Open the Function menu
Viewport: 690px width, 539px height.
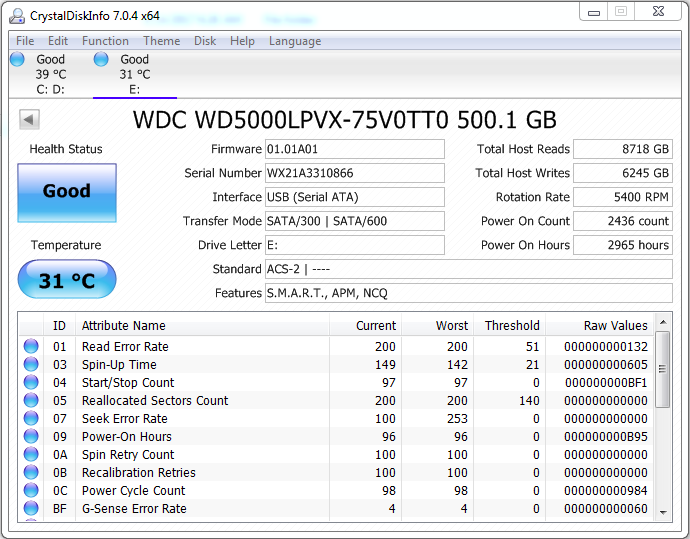click(105, 41)
